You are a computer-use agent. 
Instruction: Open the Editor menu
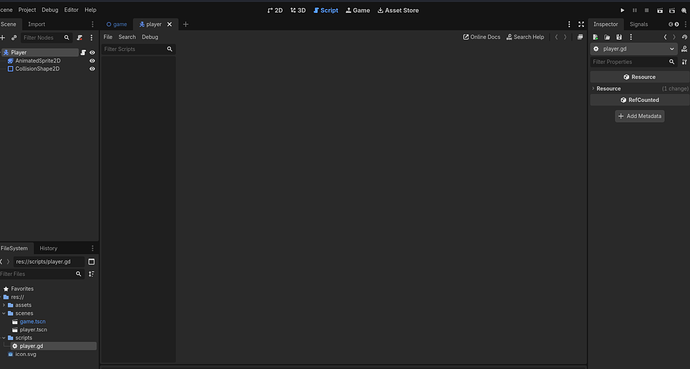[71, 10]
